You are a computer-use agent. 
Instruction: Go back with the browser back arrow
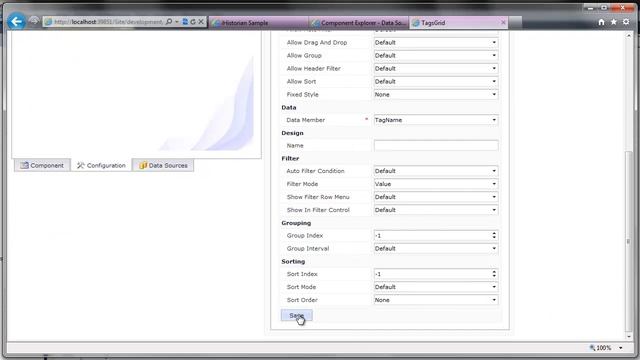16,22
